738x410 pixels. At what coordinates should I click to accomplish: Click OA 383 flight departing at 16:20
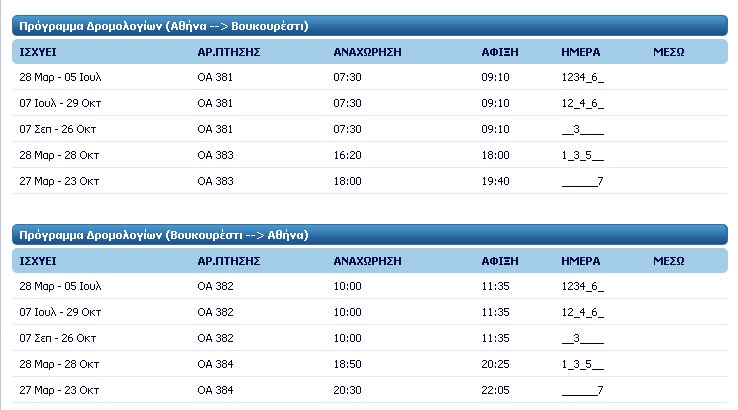[215, 155]
